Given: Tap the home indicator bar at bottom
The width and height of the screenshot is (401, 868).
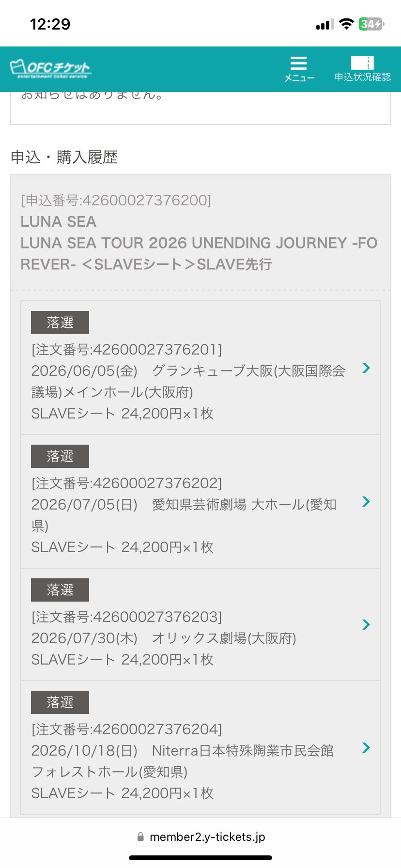Looking at the screenshot, I should [x=200, y=858].
